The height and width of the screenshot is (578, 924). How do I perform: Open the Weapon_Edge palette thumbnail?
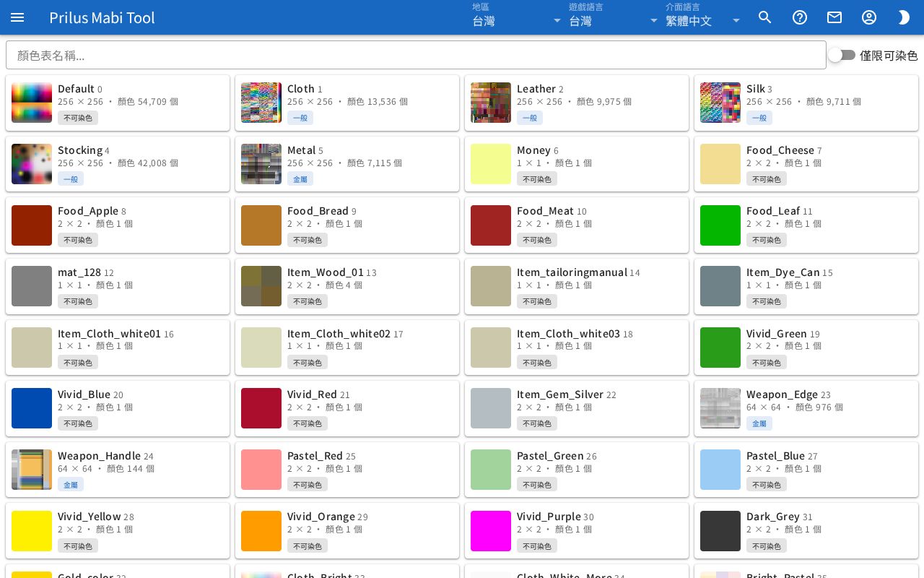click(x=720, y=408)
